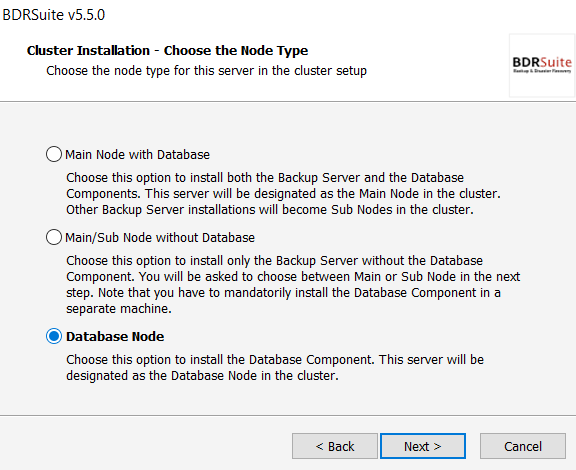
Task: Click the BDRSuite v5.5.0 window title
Action: [x=54, y=15]
